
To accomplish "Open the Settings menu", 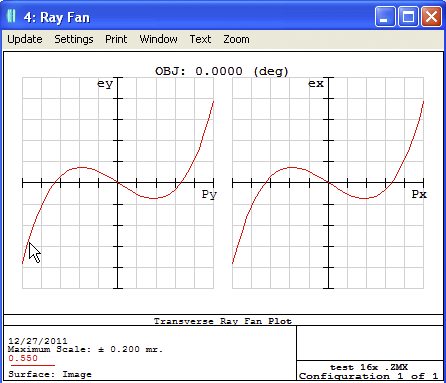I will (74, 39).
